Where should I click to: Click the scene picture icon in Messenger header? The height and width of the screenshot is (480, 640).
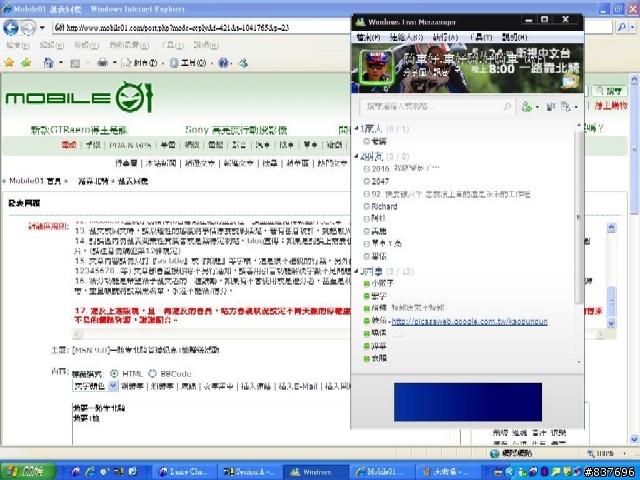(x=571, y=81)
